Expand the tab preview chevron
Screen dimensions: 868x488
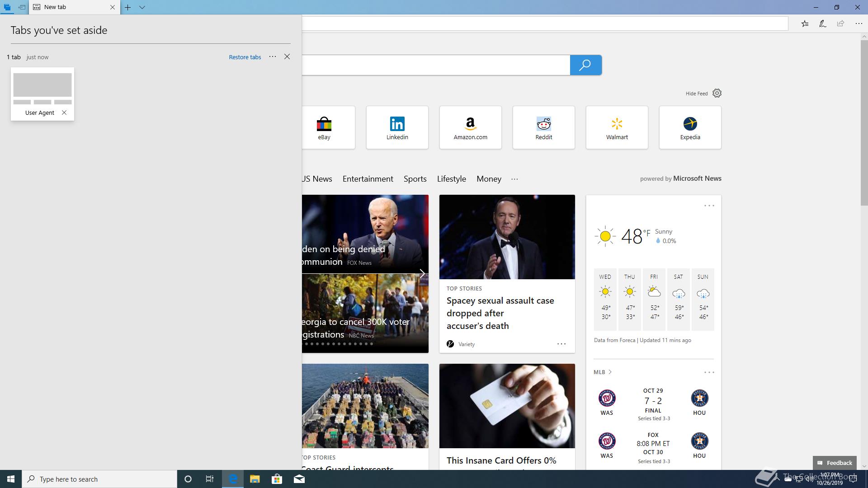point(142,7)
